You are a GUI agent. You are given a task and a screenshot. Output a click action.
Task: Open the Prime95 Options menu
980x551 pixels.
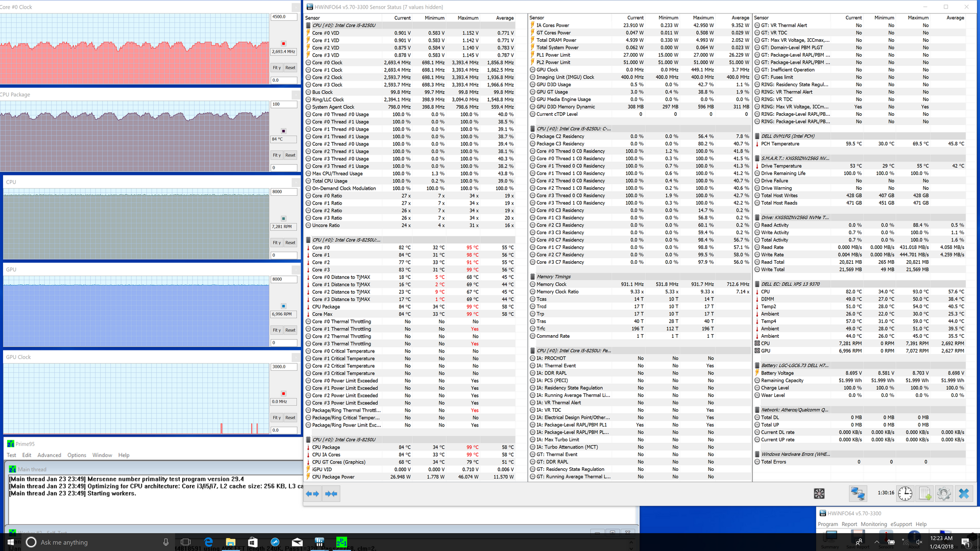pyautogui.click(x=77, y=455)
